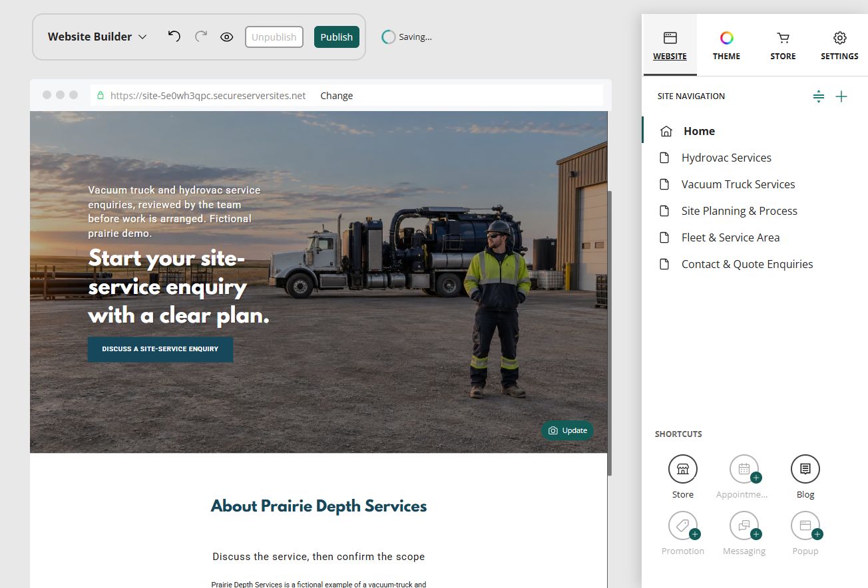Click 'Discuss the service, then confirm the scope'
The image size is (868, 588).
tap(319, 557)
